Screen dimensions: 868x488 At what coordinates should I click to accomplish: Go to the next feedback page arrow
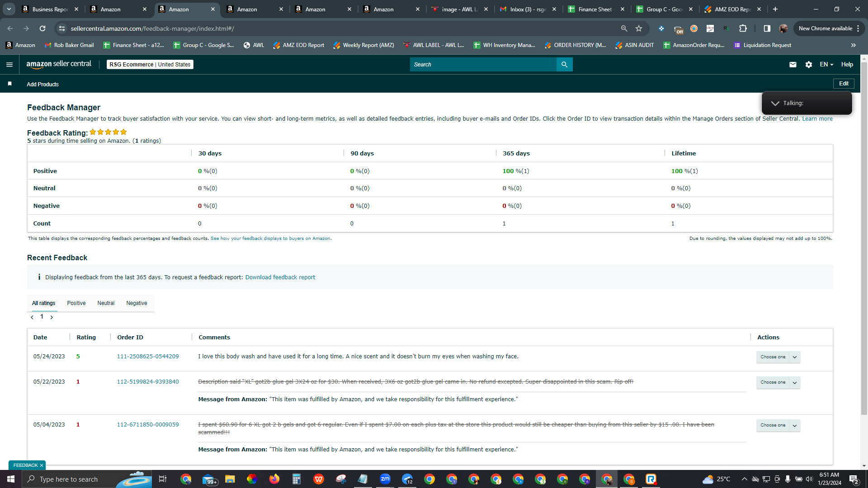click(52, 317)
